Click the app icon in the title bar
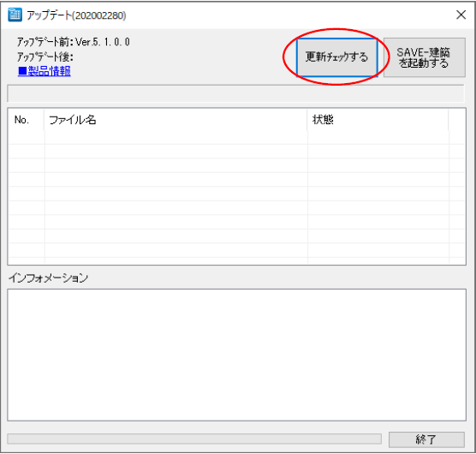This screenshot has height=454, width=476. [15, 15]
